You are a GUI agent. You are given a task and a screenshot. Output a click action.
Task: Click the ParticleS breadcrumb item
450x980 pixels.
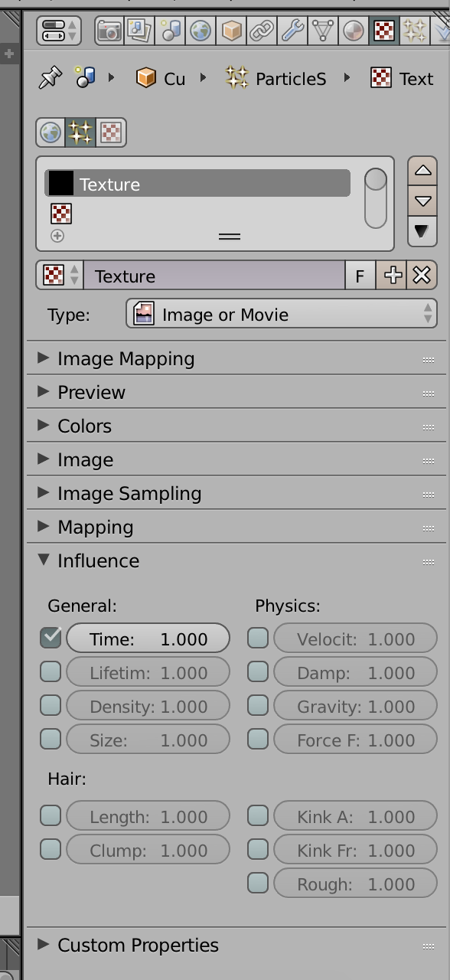[x=276, y=78]
